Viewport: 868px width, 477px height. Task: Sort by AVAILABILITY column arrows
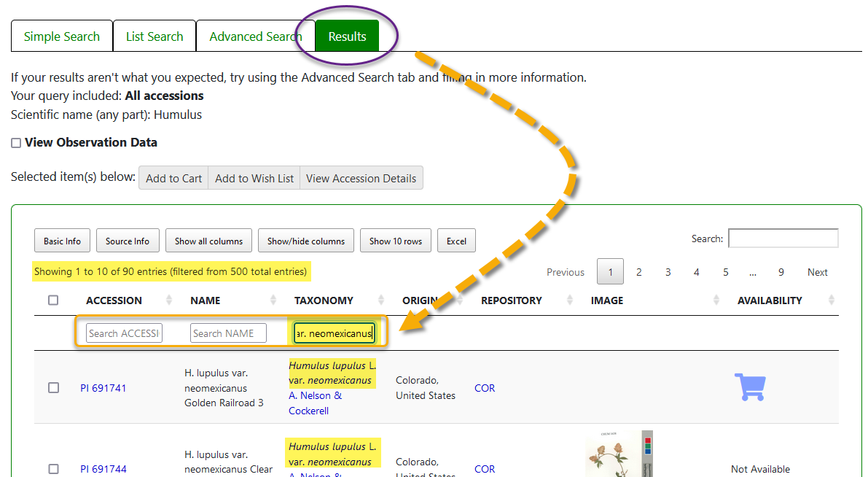click(832, 300)
